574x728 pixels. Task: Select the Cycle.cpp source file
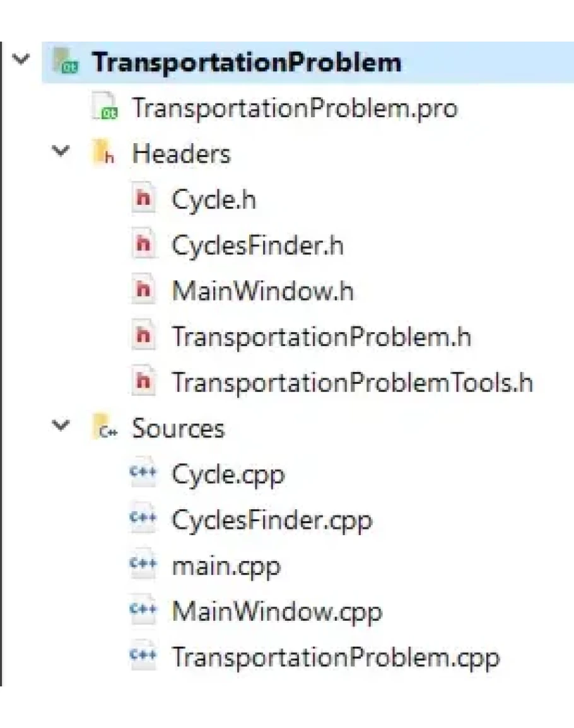coord(228,474)
